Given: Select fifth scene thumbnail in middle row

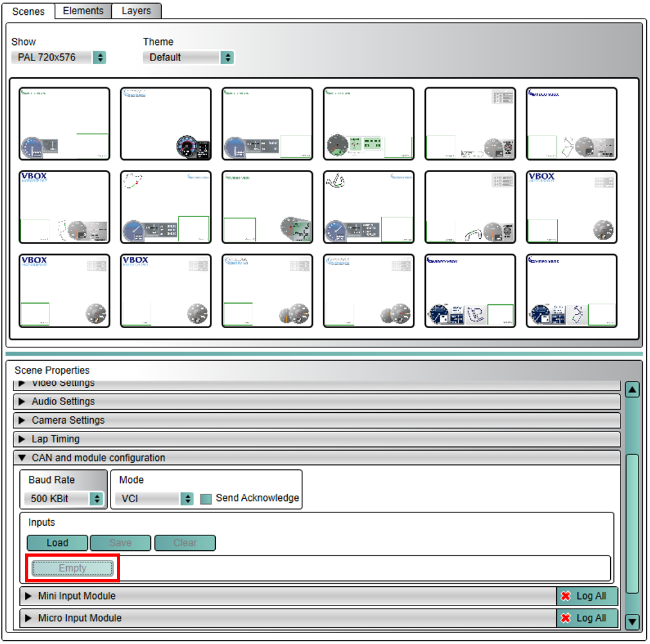Looking at the screenshot, I should pyautogui.click(x=471, y=207).
